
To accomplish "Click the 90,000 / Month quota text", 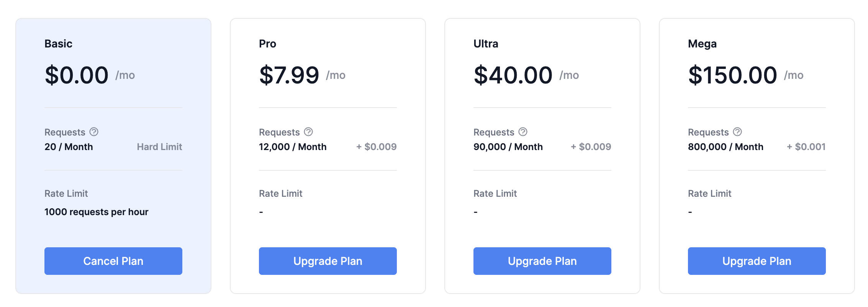I will pyautogui.click(x=508, y=147).
